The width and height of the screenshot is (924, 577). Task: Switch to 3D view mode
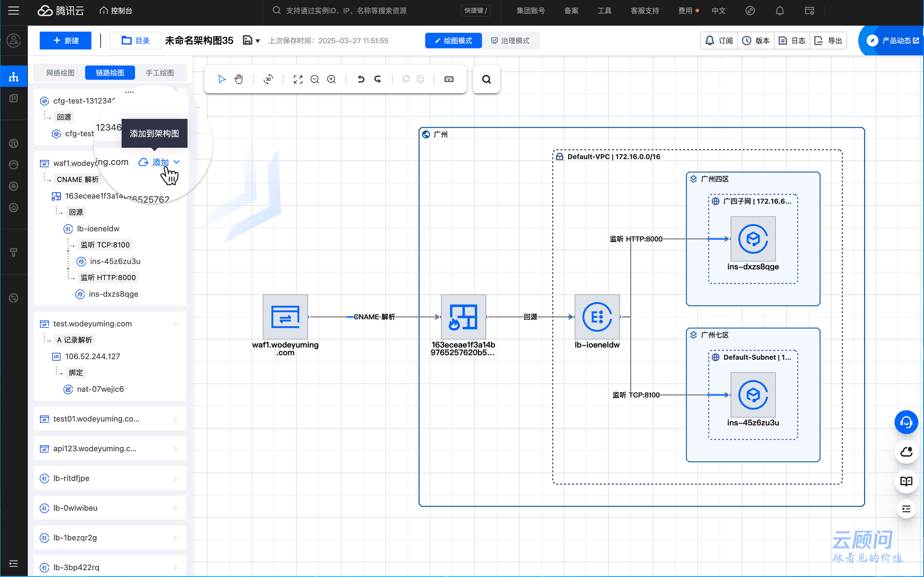point(269,79)
